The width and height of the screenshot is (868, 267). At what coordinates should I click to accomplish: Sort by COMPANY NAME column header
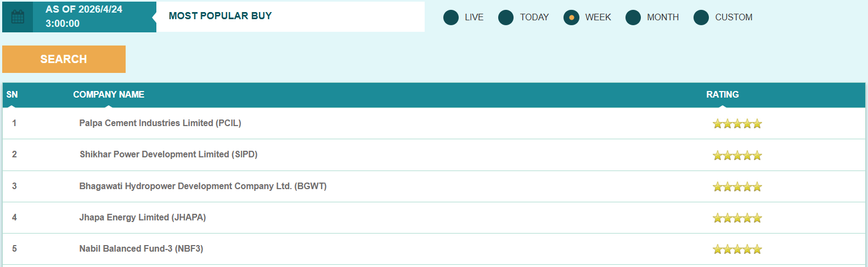109,95
